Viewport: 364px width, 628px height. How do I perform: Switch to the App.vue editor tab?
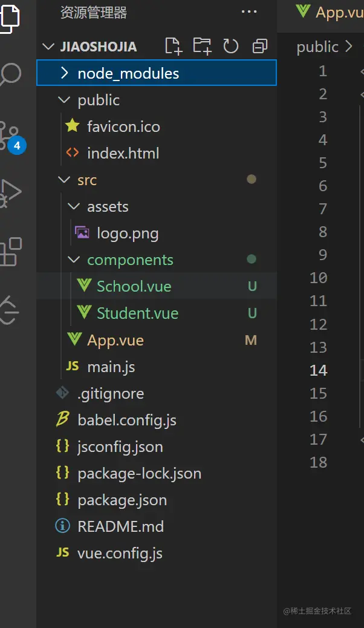tap(329, 13)
